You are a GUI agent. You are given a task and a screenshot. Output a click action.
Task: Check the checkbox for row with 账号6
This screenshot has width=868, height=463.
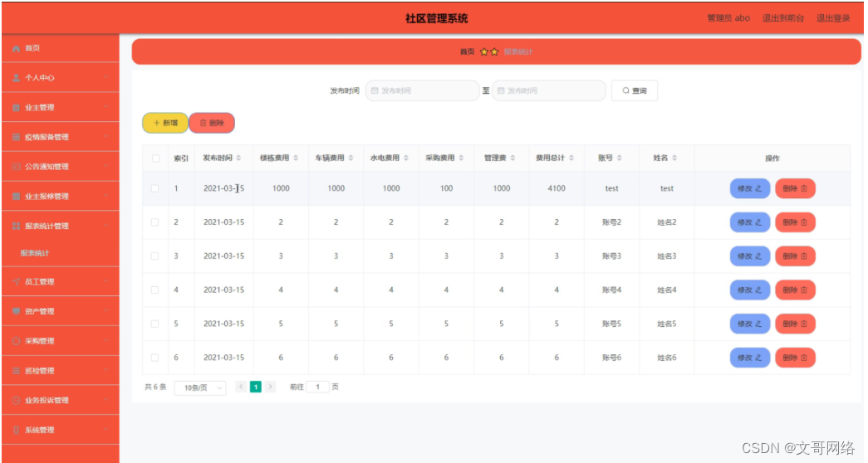point(155,358)
